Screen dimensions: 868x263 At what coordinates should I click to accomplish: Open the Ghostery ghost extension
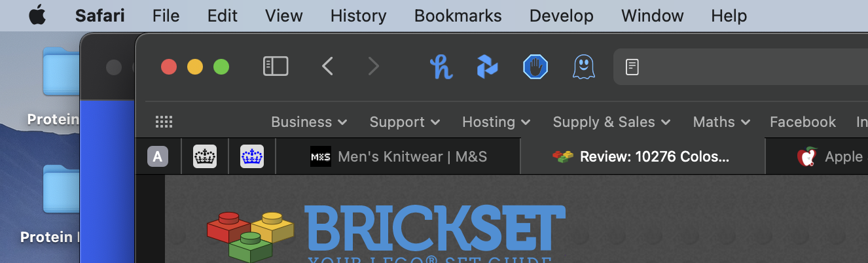point(583,67)
